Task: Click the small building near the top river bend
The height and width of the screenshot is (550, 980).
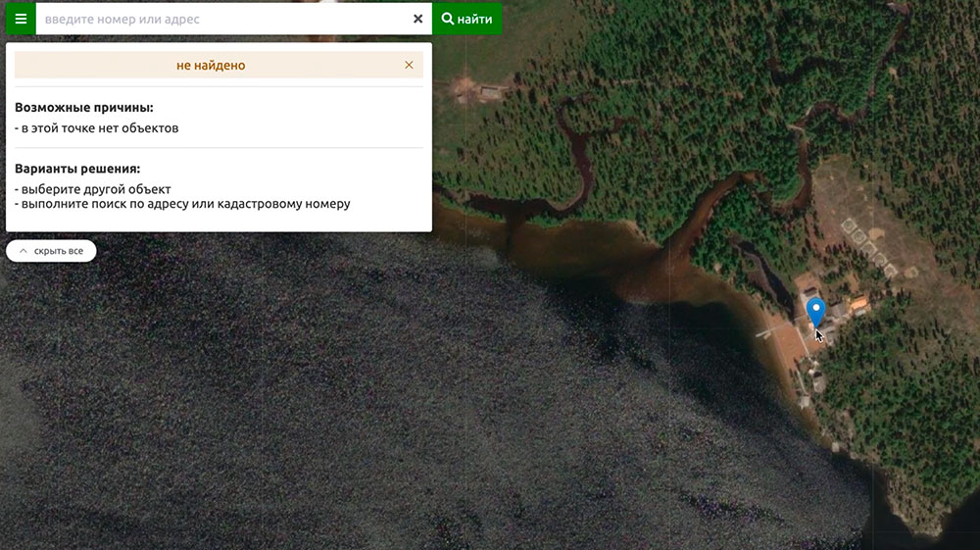Action: [x=489, y=92]
